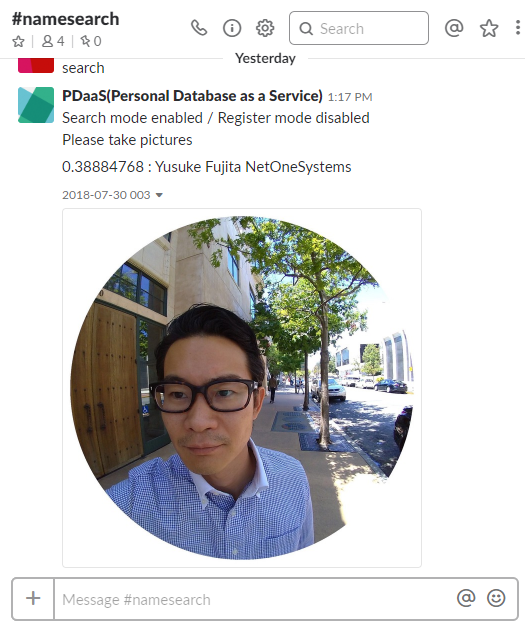Open the three-dot more menu
The height and width of the screenshot is (625, 525).
pyautogui.click(x=517, y=28)
